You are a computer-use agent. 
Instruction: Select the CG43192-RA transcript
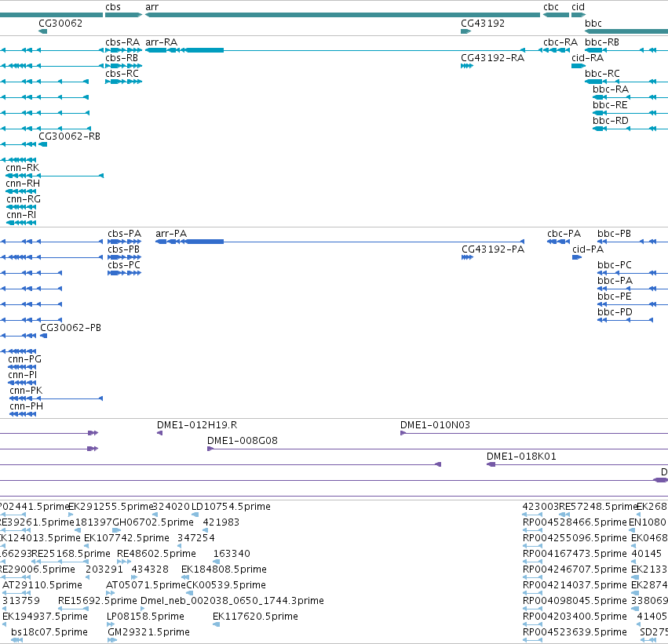click(x=467, y=66)
